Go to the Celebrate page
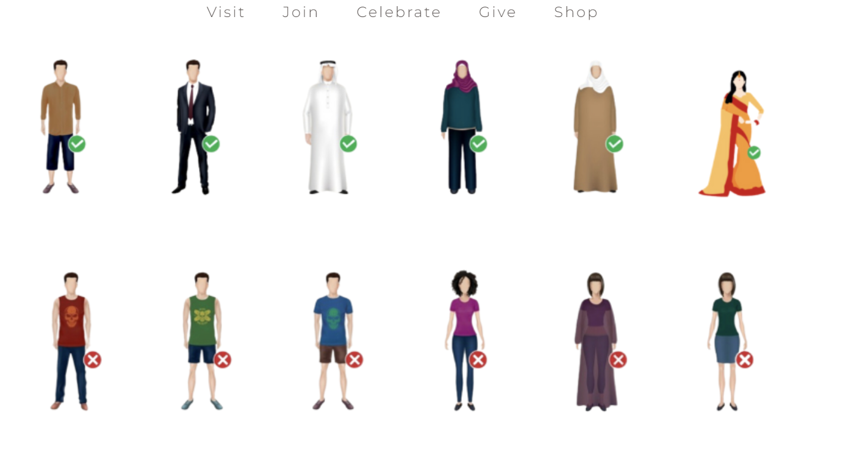Viewport: 868px width, 457px height. click(399, 12)
